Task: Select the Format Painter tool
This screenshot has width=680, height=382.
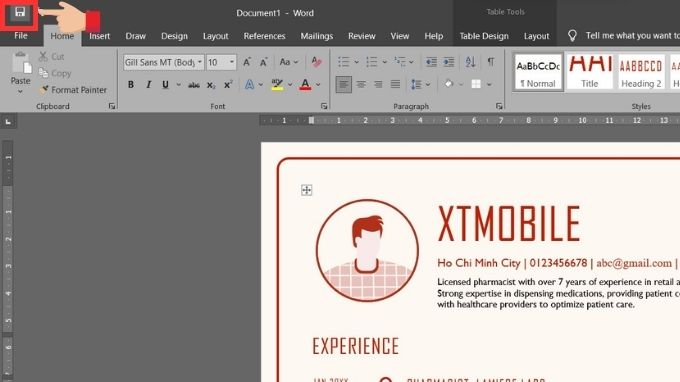Action: [x=73, y=90]
